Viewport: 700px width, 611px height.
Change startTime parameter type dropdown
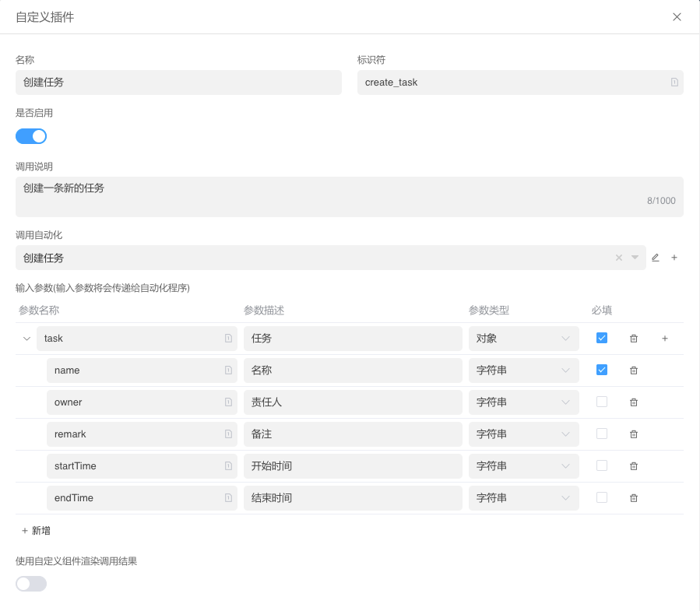pos(523,466)
